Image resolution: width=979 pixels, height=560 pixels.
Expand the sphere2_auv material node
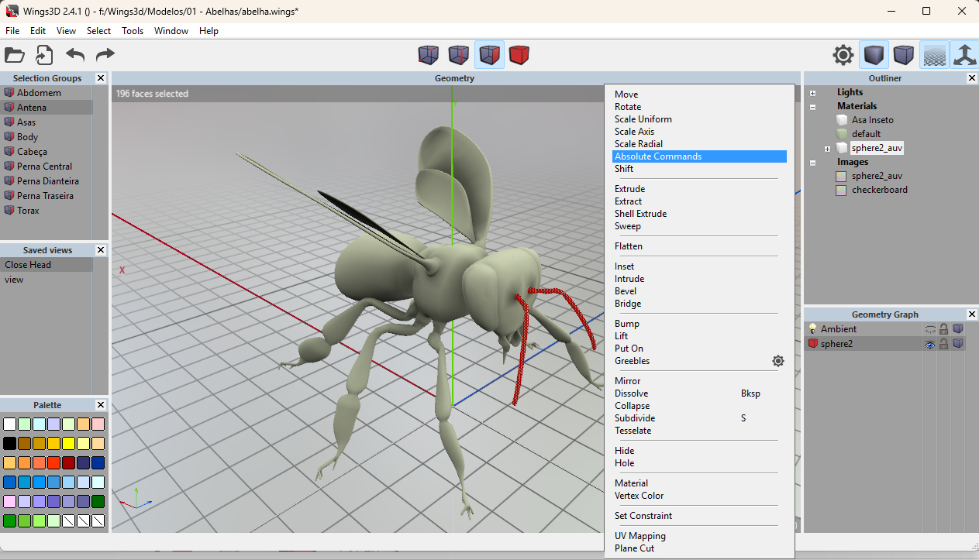point(827,149)
